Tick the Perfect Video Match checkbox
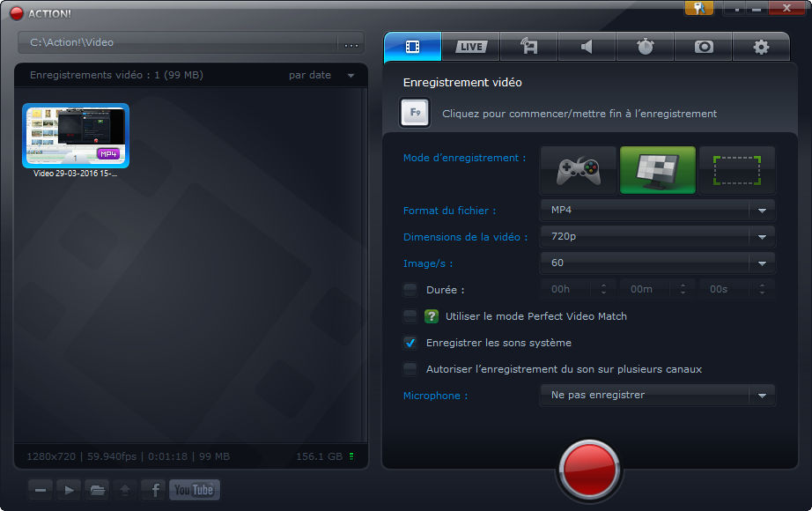Viewport: 812px width, 511px height. pos(410,315)
